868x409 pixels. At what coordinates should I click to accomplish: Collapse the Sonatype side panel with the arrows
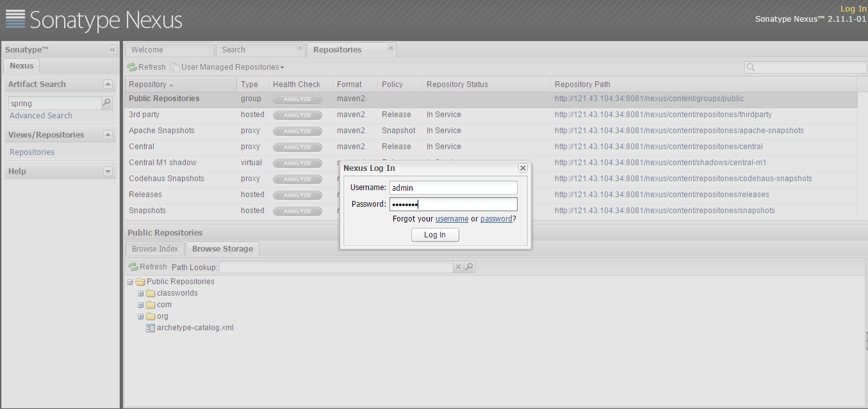tap(112, 50)
